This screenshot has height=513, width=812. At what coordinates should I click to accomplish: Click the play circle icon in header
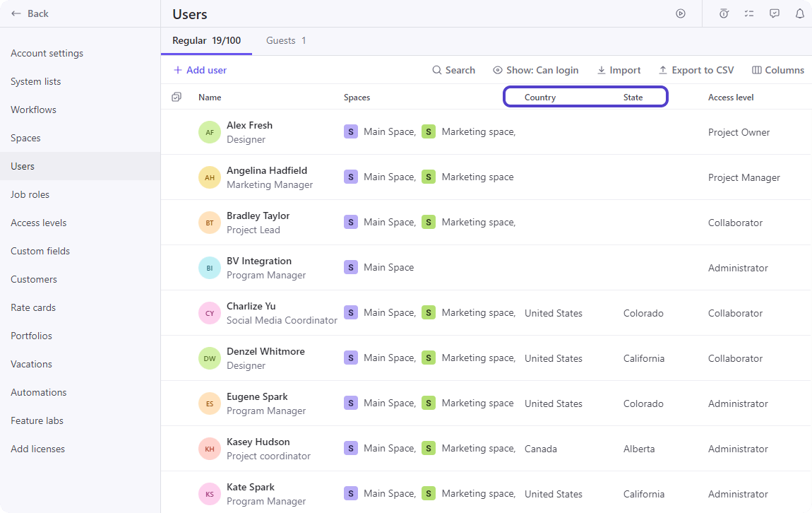click(681, 13)
